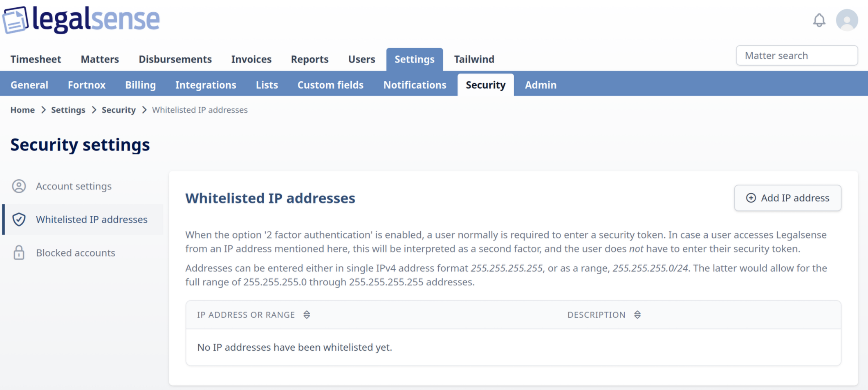Follow the Security breadcrumb link

[119, 110]
